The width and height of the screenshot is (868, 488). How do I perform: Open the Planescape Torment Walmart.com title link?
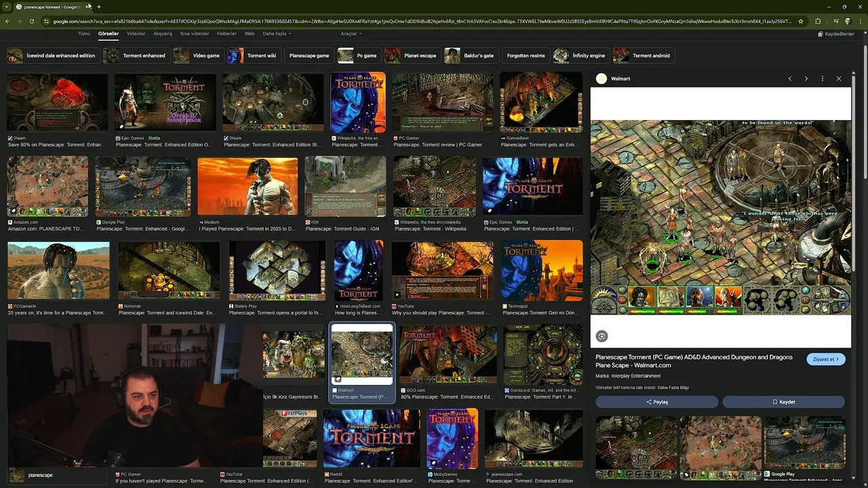point(694,361)
